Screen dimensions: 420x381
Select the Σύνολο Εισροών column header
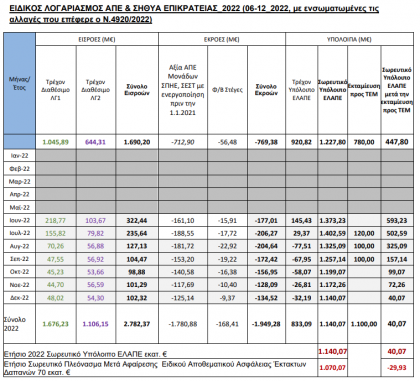(137, 90)
